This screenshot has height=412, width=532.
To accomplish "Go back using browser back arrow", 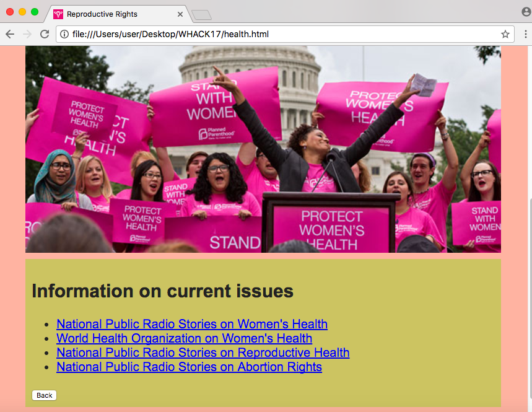I will pos(10,34).
